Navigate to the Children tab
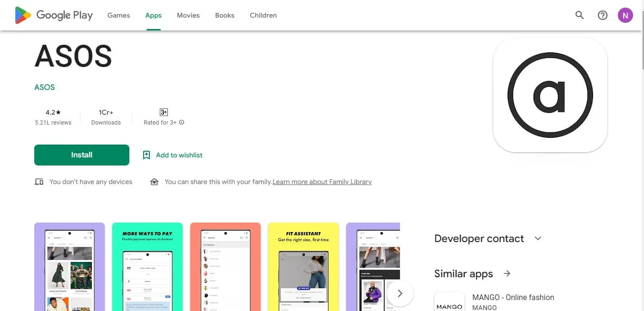644x311 pixels. 263,15
